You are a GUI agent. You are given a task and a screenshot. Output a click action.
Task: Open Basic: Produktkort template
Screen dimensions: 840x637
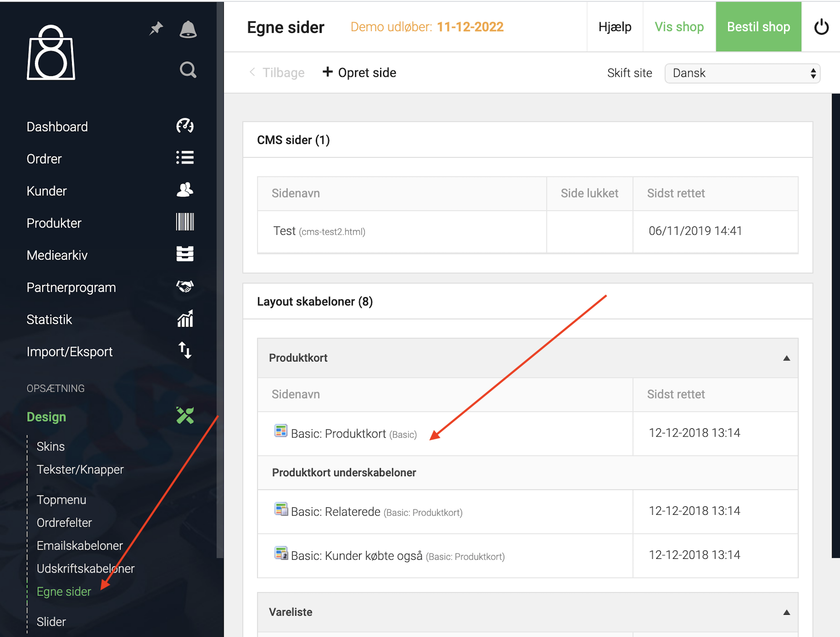pyautogui.click(x=338, y=434)
